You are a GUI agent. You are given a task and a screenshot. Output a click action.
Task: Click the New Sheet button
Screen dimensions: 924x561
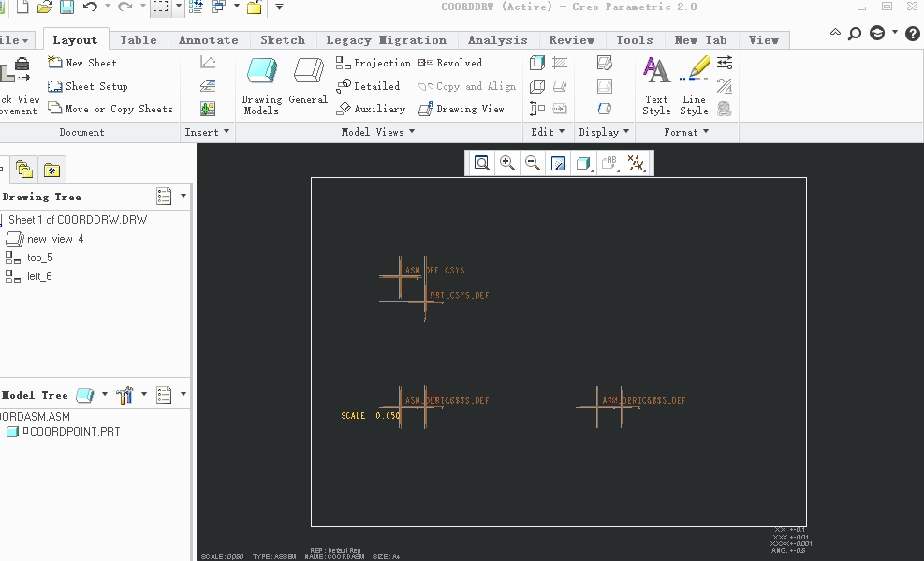tap(81, 63)
